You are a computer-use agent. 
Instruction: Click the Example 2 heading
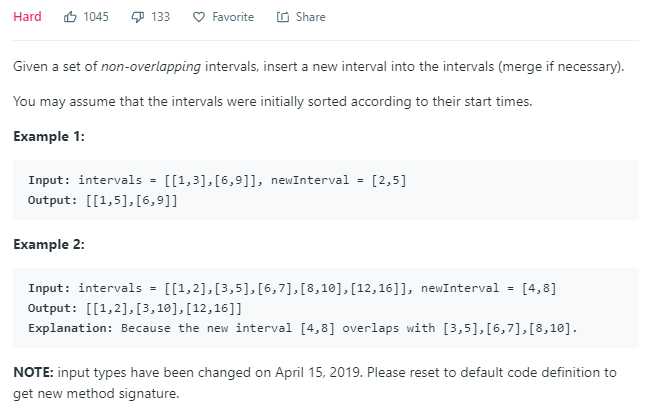point(49,244)
